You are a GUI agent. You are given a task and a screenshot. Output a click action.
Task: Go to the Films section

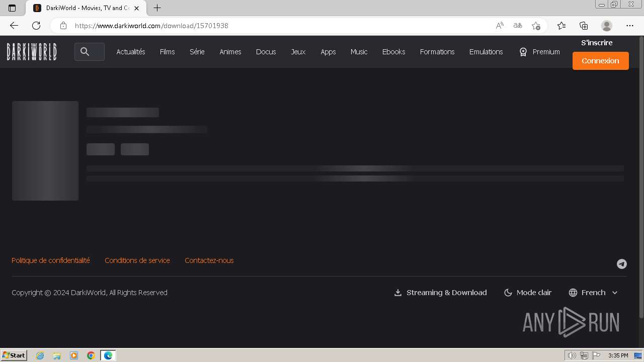168,52
